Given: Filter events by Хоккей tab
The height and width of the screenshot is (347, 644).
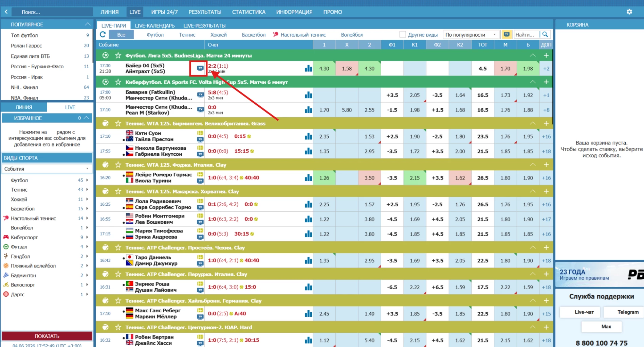Looking at the screenshot, I should tap(218, 35).
